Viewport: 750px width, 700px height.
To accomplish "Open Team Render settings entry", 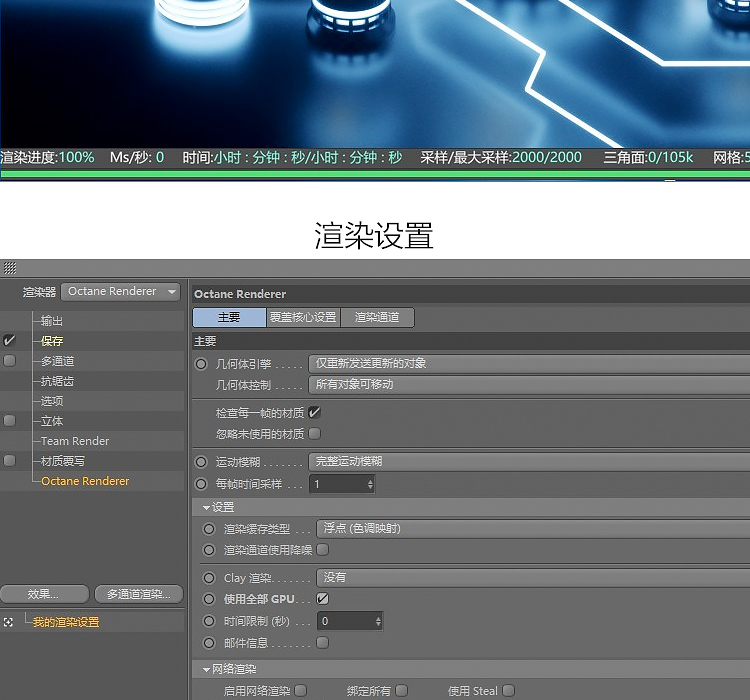I will coord(75,441).
